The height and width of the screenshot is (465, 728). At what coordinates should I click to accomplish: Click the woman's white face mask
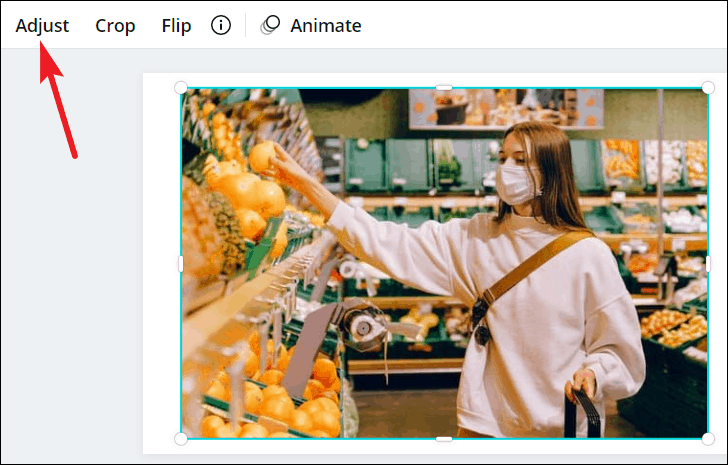(516, 183)
